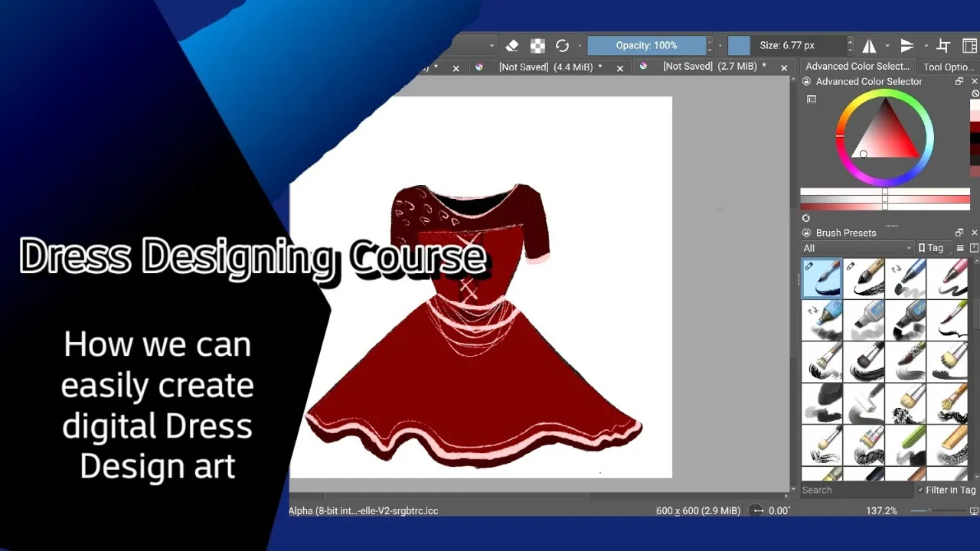Open the All tag filter dropdown
The image size is (980, 551).
[857, 248]
